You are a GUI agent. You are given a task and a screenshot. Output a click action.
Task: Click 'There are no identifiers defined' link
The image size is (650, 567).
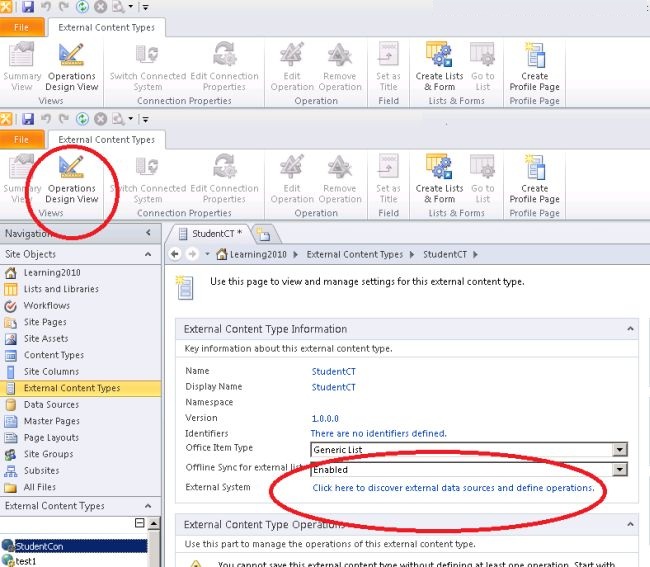[x=378, y=434]
